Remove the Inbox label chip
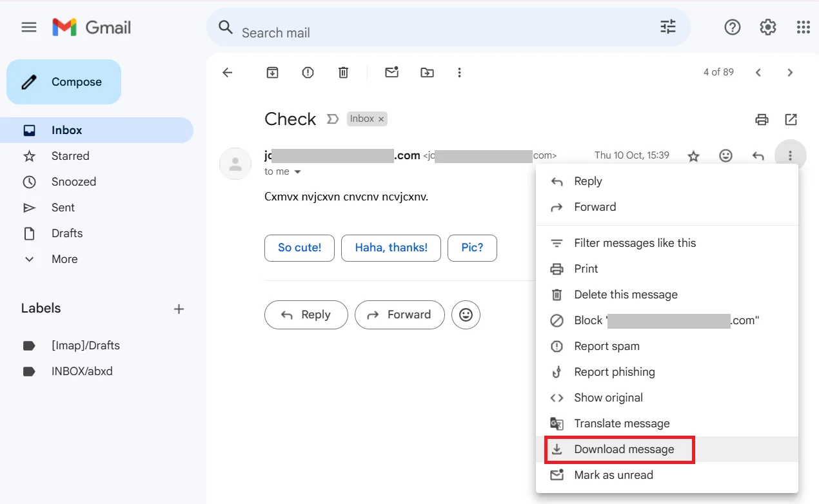Image resolution: width=819 pixels, height=504 pixels. point(381,119)
